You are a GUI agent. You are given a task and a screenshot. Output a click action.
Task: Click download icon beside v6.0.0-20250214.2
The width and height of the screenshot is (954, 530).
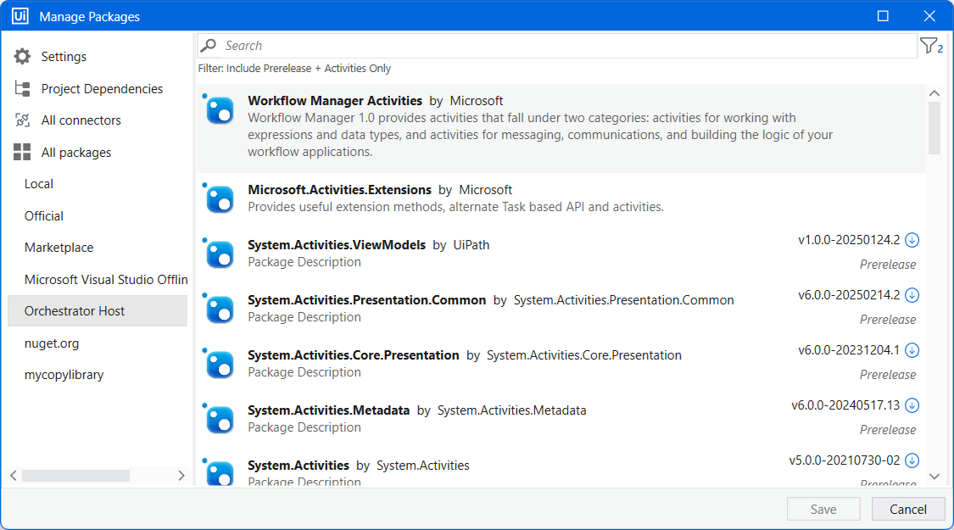pyautogui.click(x=911, y=295)
